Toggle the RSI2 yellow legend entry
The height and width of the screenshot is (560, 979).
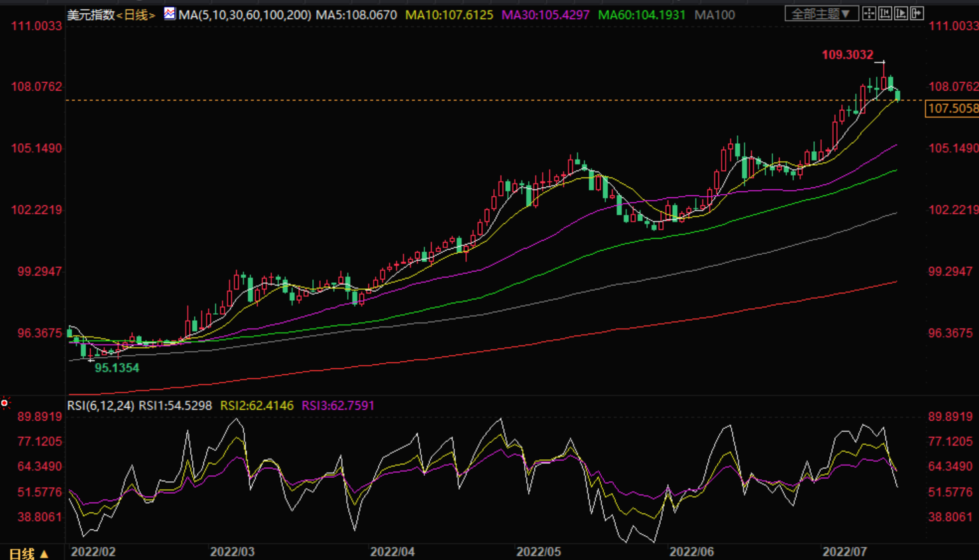click(x=257, y=406)
